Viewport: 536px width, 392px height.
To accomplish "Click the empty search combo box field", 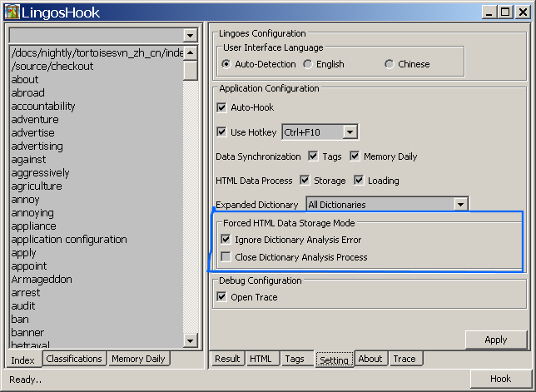I will 97,35.
